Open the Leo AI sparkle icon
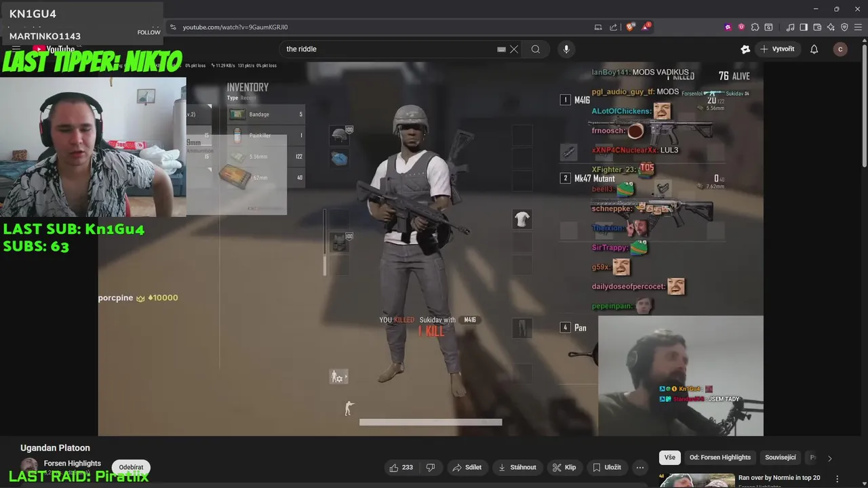Viewport: 868px width, 488px height. [x=831, y=27]
